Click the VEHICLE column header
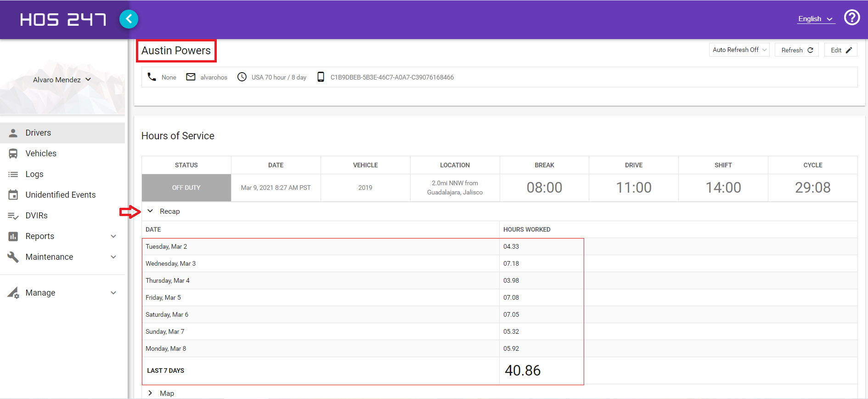The image size is (868, 399). pyautogui.click(x=366, y=165)
